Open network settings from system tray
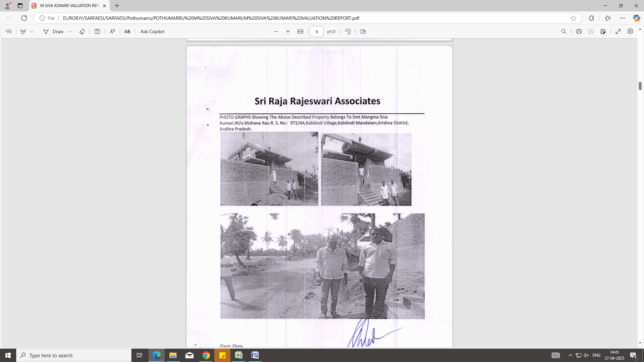Image resolution: width=644 pixels, height=362 pixels. 578,355
